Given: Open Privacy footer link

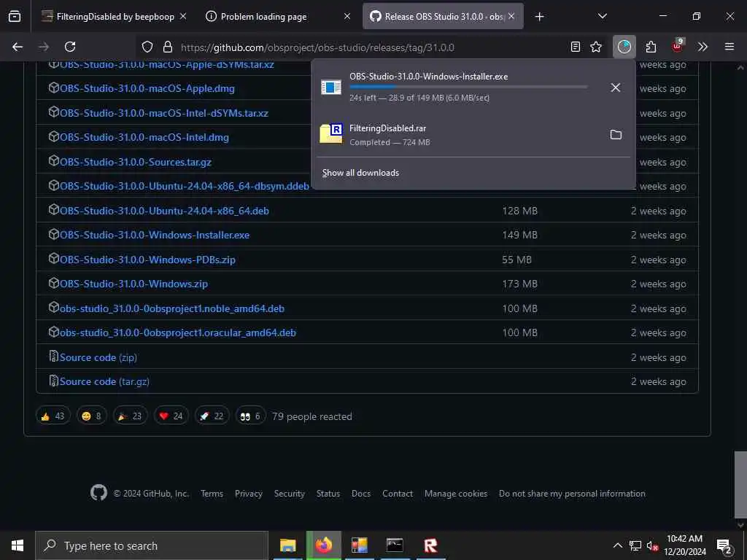Looking at the screenshot, I should tap(248, 494).
